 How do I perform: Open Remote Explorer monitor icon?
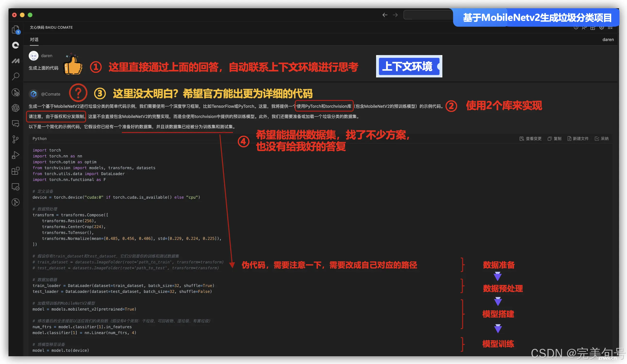coord(16,187)
